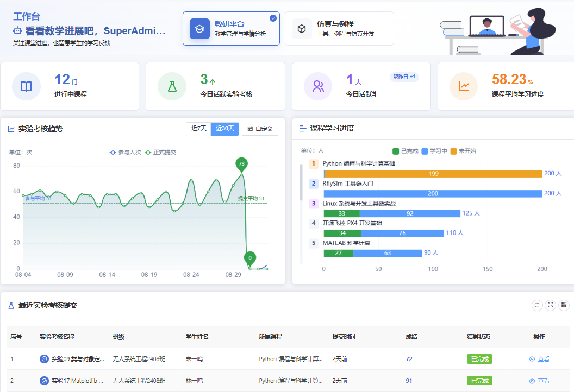
Task: Click the blue 200 bar of RflySim 工具链入门
Action: [433, 193]
